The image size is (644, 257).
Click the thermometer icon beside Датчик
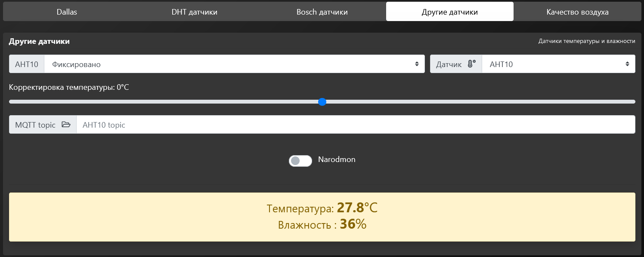pyautogui.click(x=471, y=64)
